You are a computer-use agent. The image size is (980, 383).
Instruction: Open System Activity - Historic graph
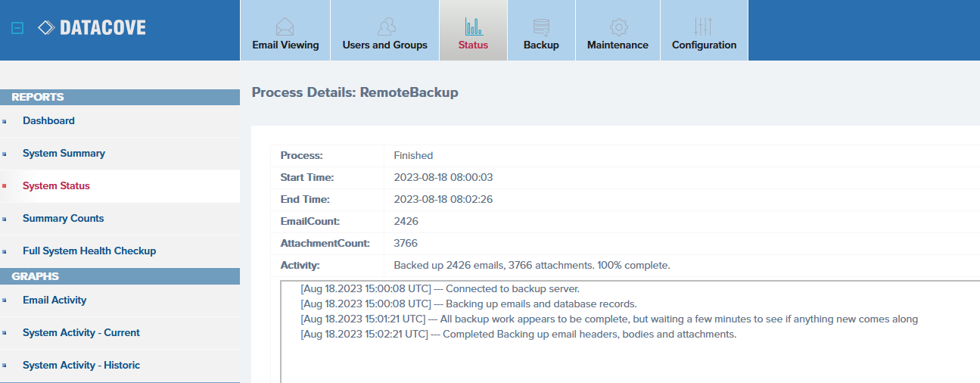point(82,365)
